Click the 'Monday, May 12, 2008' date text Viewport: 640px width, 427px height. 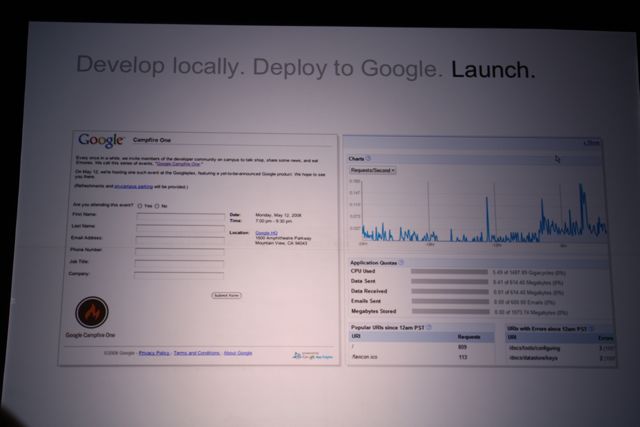coord(278,215)
